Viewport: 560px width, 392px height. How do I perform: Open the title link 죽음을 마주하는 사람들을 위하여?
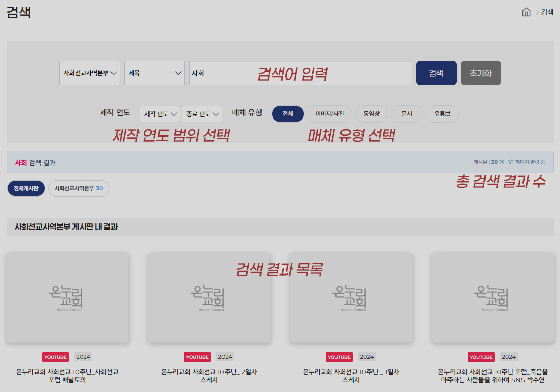tap(493, 376)
